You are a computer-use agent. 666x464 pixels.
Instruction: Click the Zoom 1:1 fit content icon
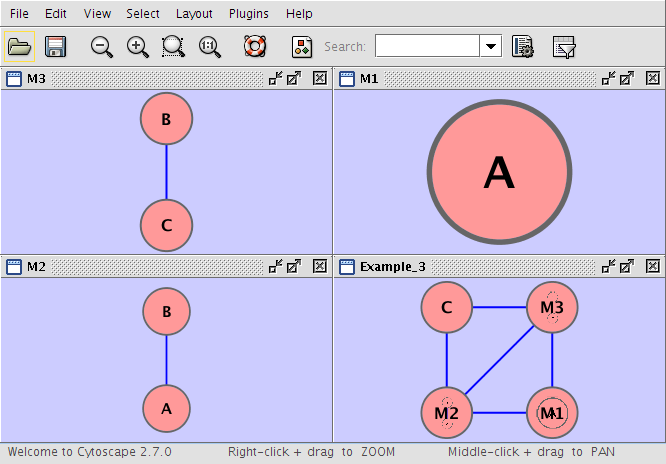(210, 47)
